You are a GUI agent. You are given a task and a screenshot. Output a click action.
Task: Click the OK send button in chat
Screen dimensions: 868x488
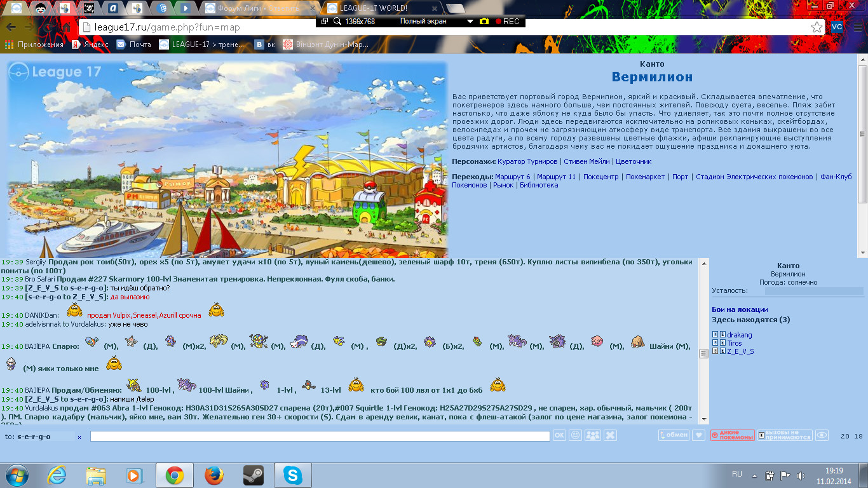tap(559, 435)
